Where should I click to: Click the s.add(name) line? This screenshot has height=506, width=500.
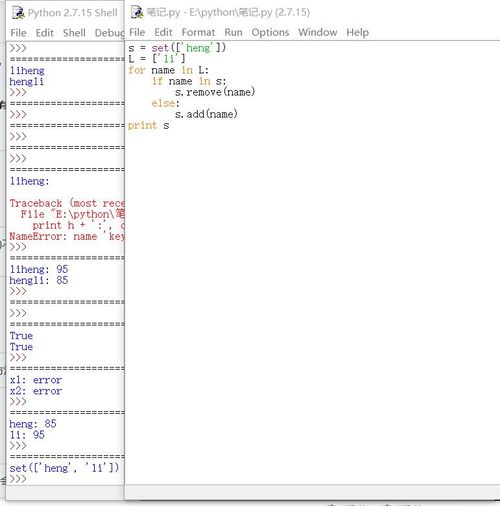(x=206, y=114)
